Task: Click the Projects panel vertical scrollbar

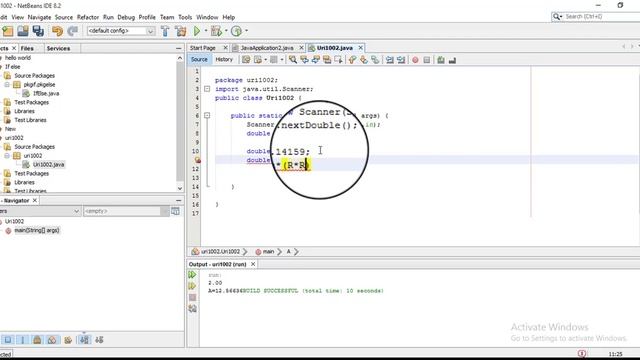Action: coord(180,122)
